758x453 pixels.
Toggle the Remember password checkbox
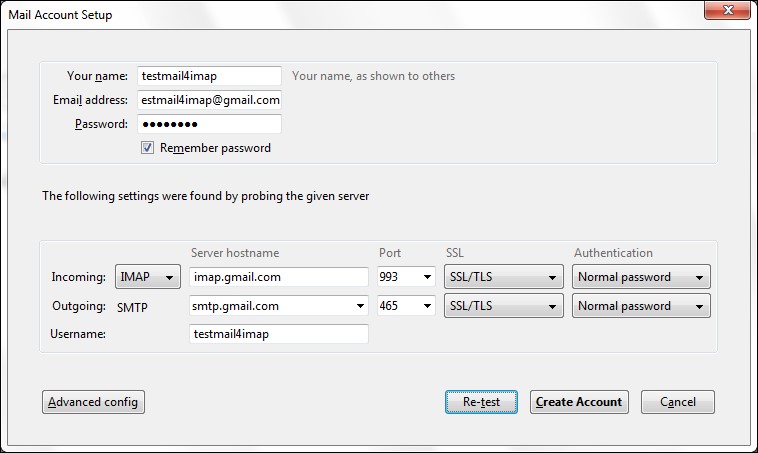(147, 147)
